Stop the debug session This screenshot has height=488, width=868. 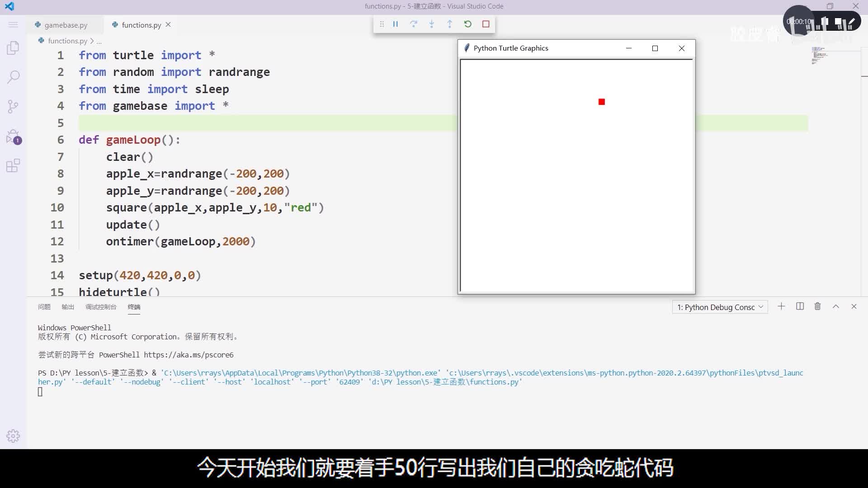click(x=486, y=24)
